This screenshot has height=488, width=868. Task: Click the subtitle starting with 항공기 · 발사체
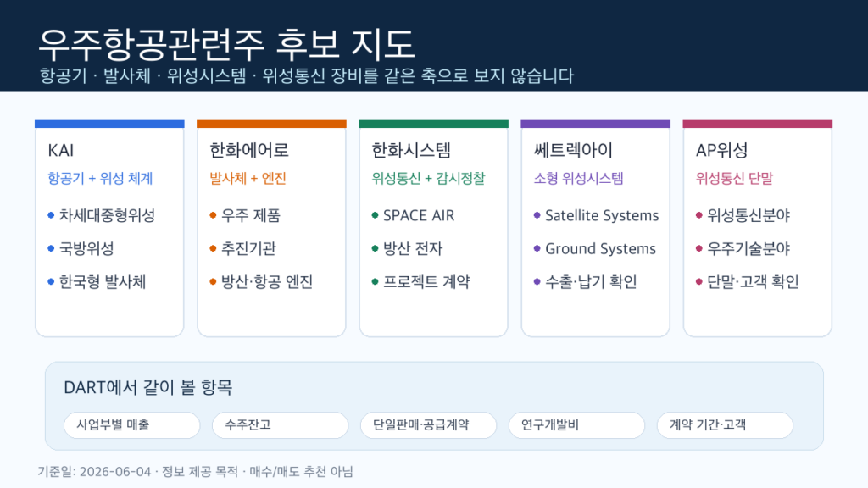(x=306, y=75)
